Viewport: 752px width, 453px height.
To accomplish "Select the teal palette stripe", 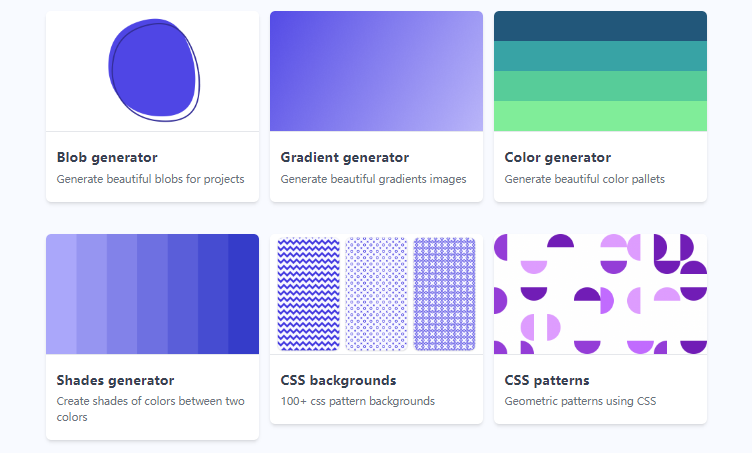I will [x=600, y=56].
